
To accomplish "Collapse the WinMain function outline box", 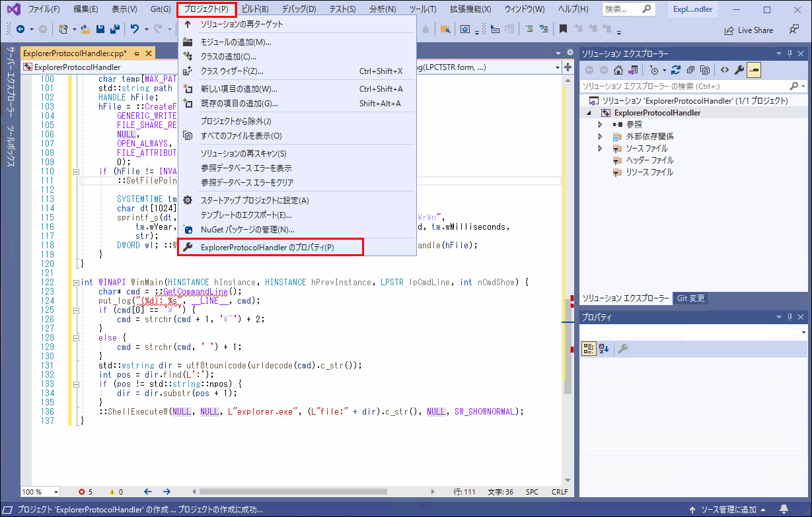I will (x=77, y=282).
